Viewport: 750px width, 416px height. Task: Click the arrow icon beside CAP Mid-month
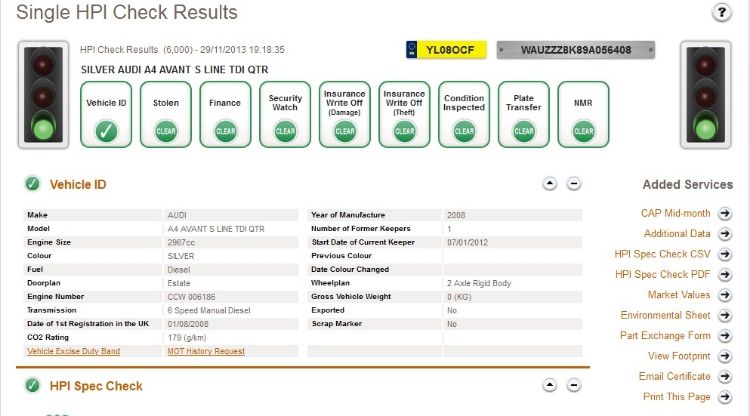click(725, 213)
